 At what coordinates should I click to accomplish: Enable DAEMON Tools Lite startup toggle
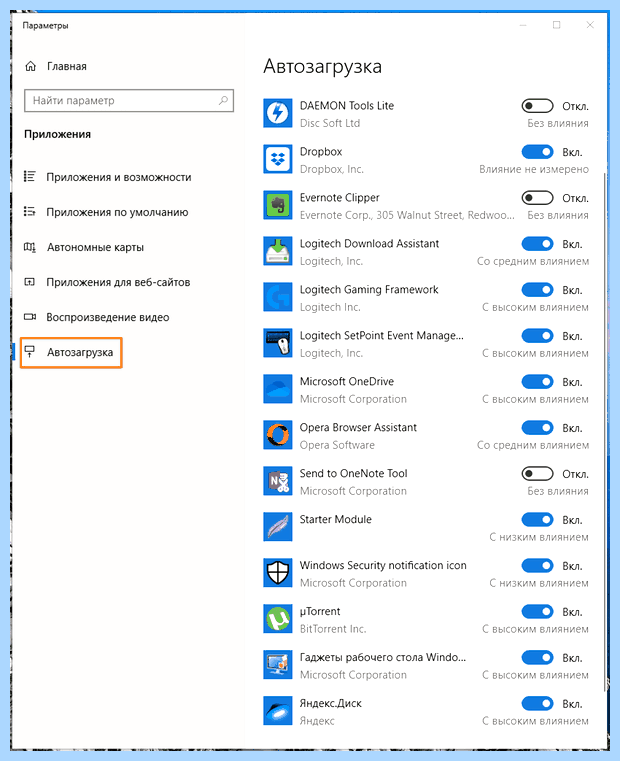(x=537, y=106)
